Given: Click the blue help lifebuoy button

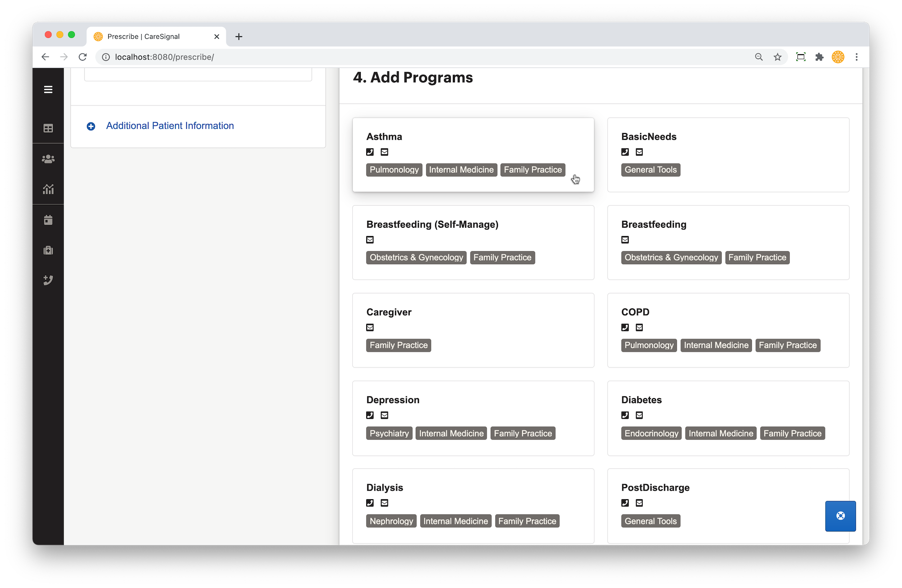Looking at the screenshot, I should 840,516.
